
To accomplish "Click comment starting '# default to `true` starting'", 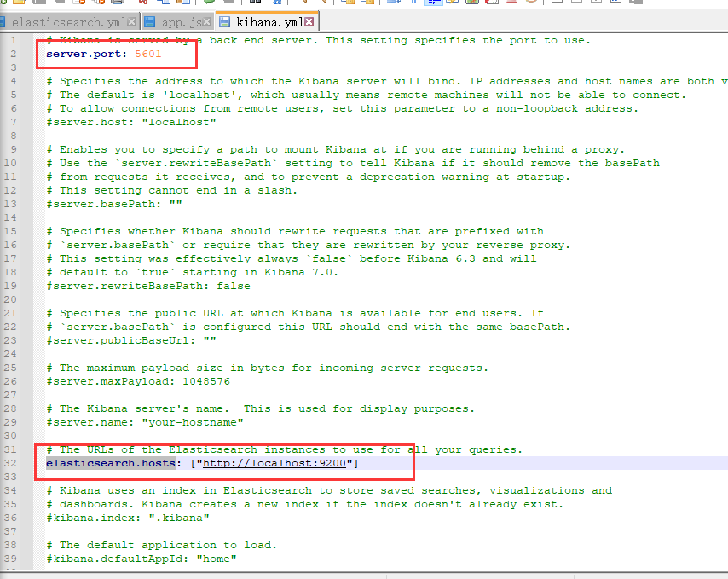I will (192, 272).
